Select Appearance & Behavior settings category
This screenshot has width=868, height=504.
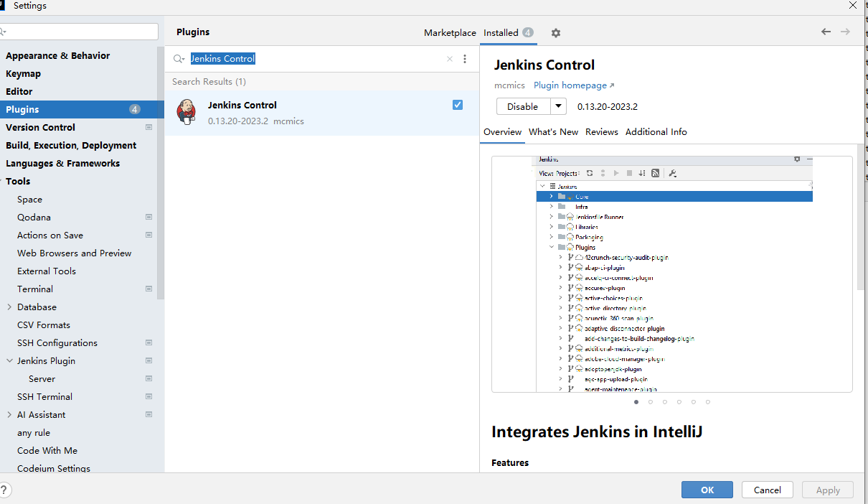(58, 55)
